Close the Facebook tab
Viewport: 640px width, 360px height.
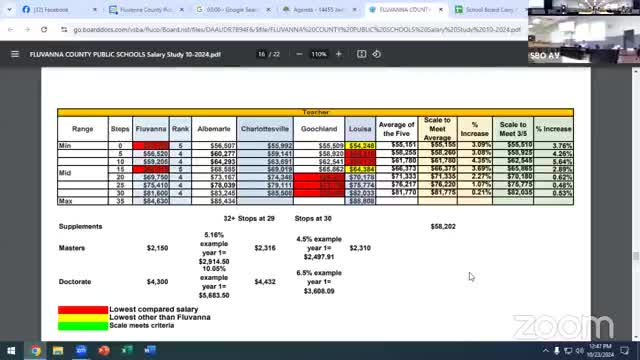[x=94, y=9]
